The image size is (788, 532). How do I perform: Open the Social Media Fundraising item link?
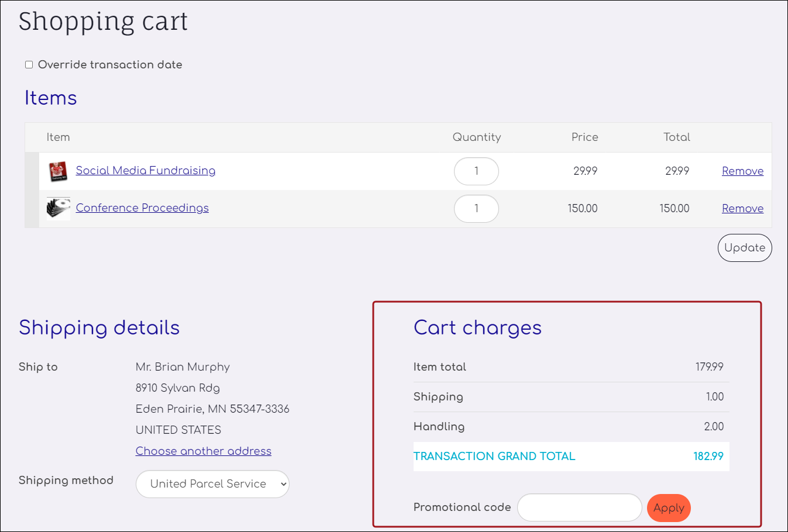pos(146,170)
